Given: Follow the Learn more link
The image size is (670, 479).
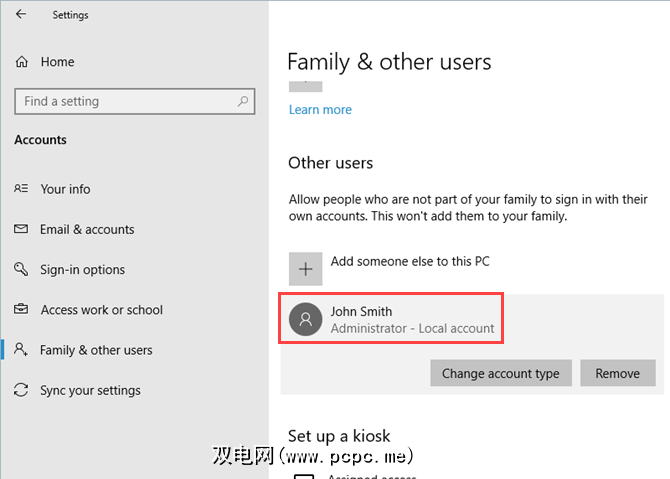Looking at the screenshot, I should click(320, 109).
